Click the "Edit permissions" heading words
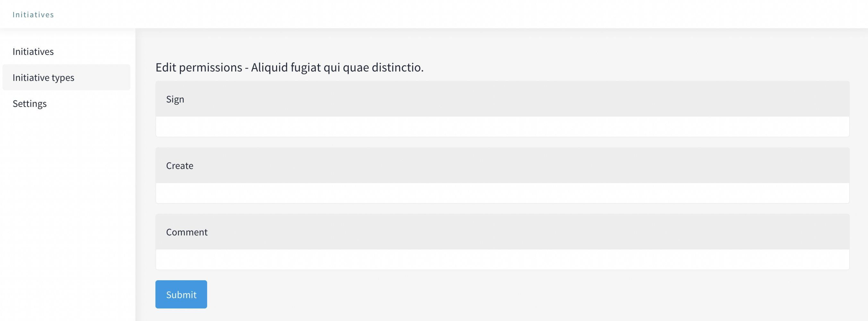Viewport: 868px width, 321px height. [x=199, y=67]
